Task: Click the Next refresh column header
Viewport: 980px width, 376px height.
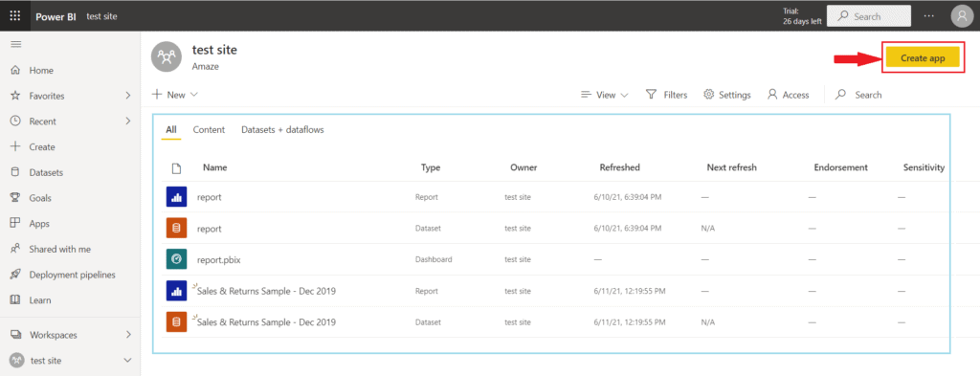Action: pos(731,167)
